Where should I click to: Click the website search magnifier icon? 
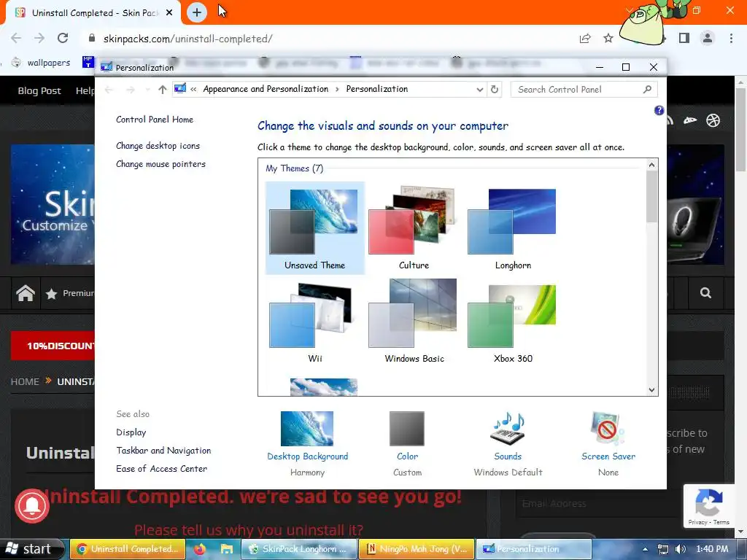pos(705,293)
